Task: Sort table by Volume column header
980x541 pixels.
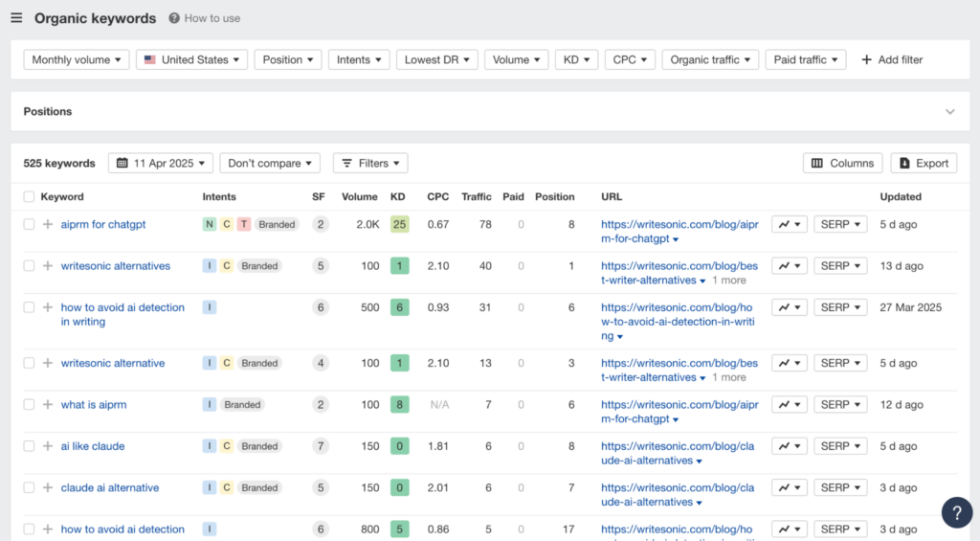Action: [360, 196]
